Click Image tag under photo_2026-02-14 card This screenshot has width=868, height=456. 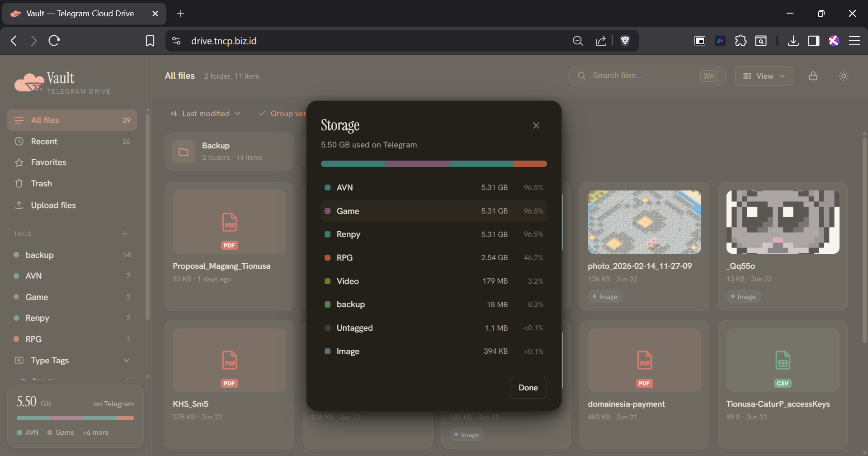[605, 297]
